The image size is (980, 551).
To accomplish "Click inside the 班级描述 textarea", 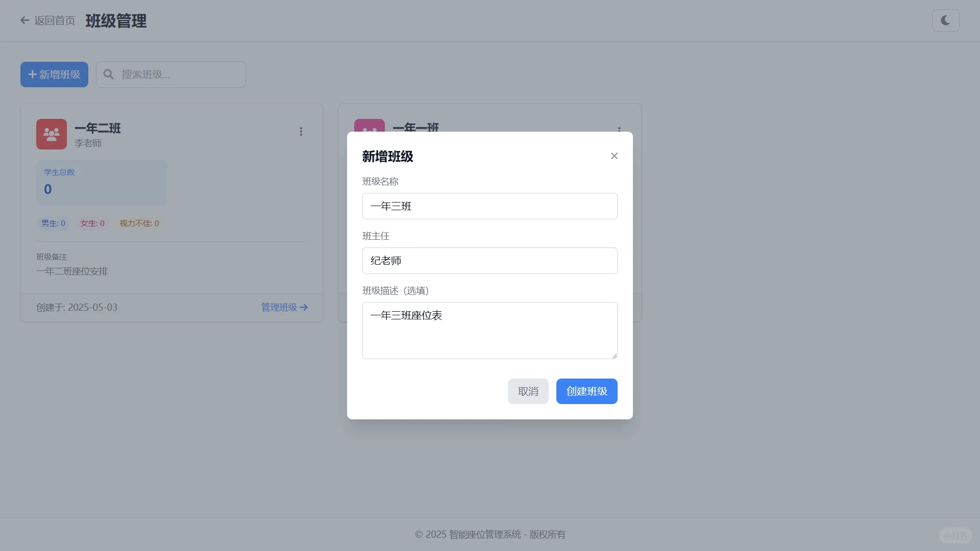I will (489, 331).
